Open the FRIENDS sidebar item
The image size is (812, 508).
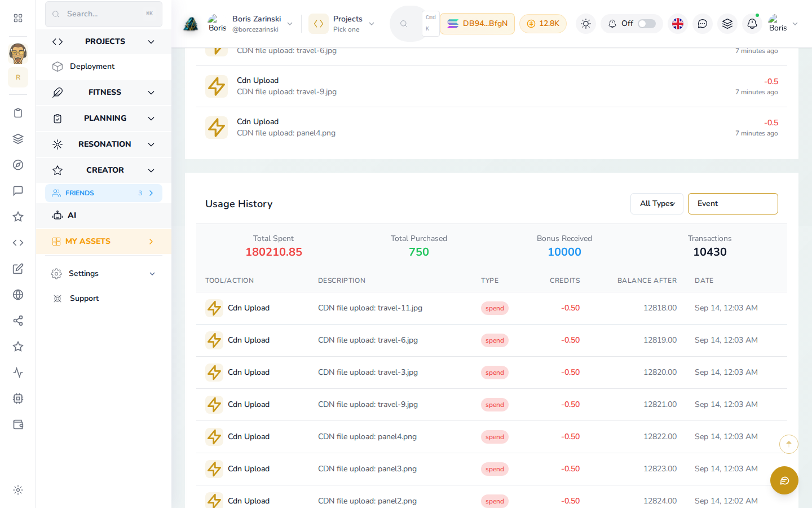(104, 193)
